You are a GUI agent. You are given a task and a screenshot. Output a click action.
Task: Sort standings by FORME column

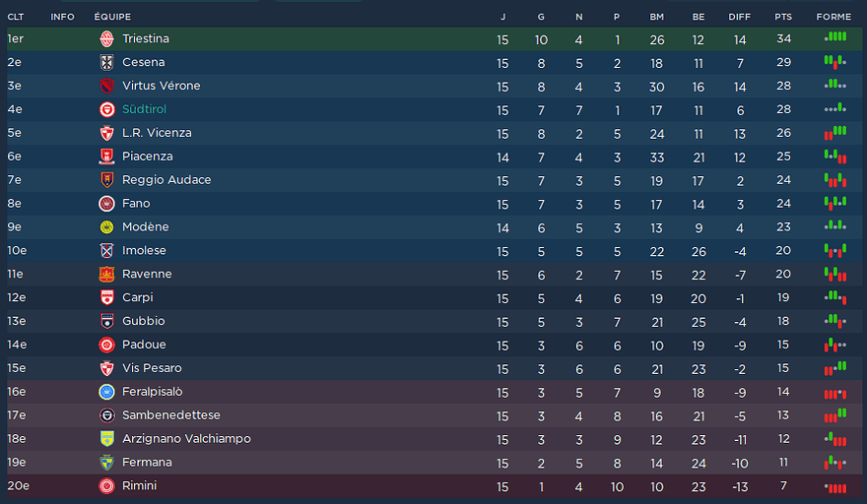pos(834,17)
